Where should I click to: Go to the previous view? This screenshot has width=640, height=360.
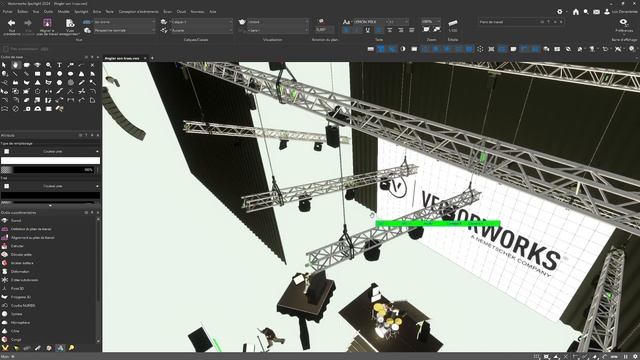(x=11, y=23)
